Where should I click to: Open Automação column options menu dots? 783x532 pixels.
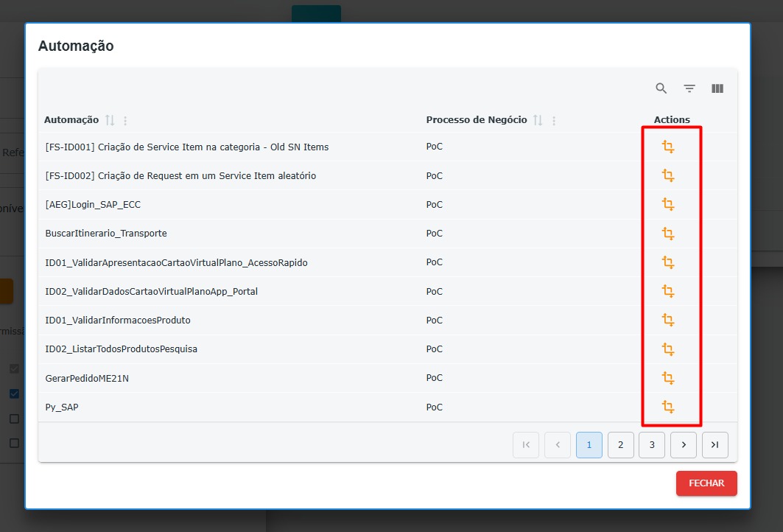click(125, 120)
